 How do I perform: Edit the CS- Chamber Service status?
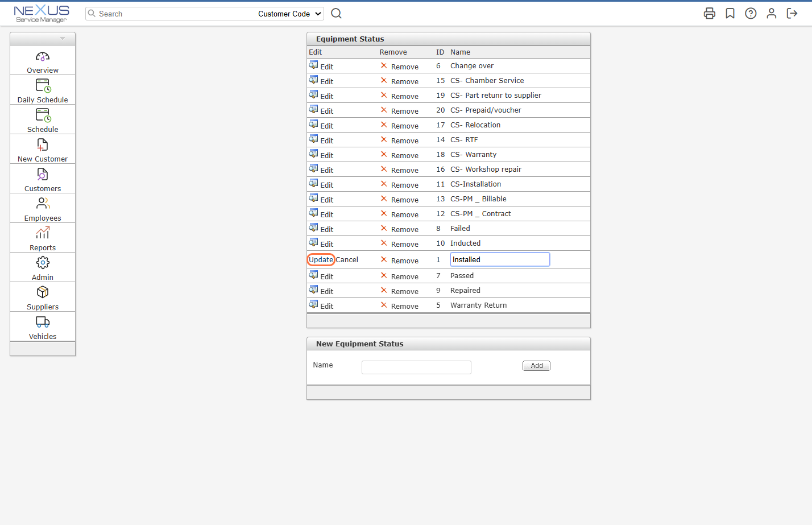321,81
